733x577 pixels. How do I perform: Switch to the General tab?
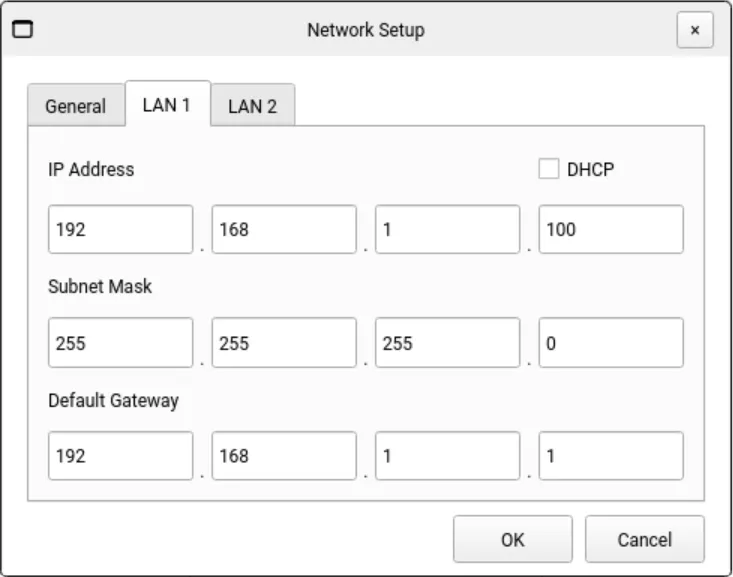[75, 106]
